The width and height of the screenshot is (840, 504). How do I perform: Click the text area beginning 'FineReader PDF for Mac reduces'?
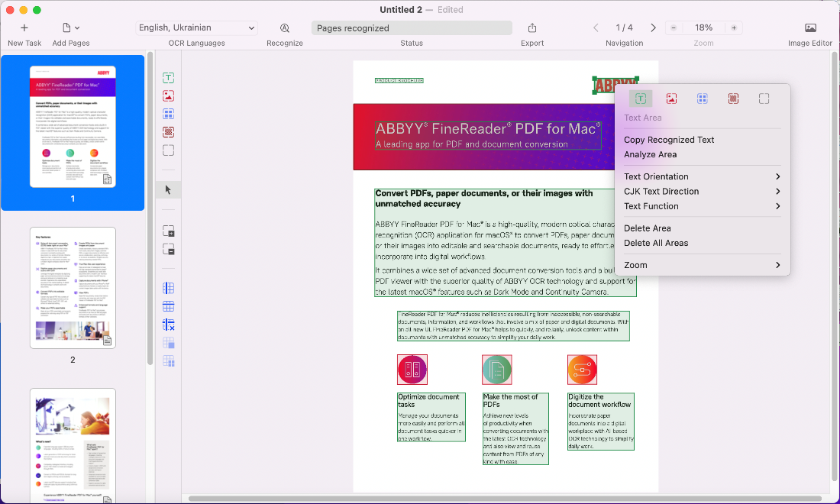click(x=513, y=325)
